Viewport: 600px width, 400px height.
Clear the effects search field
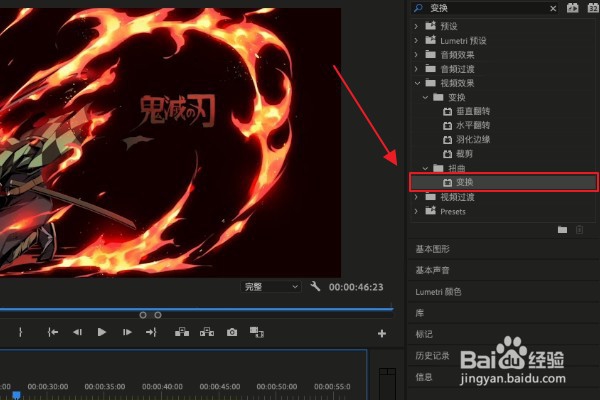[x=553, y=8]
